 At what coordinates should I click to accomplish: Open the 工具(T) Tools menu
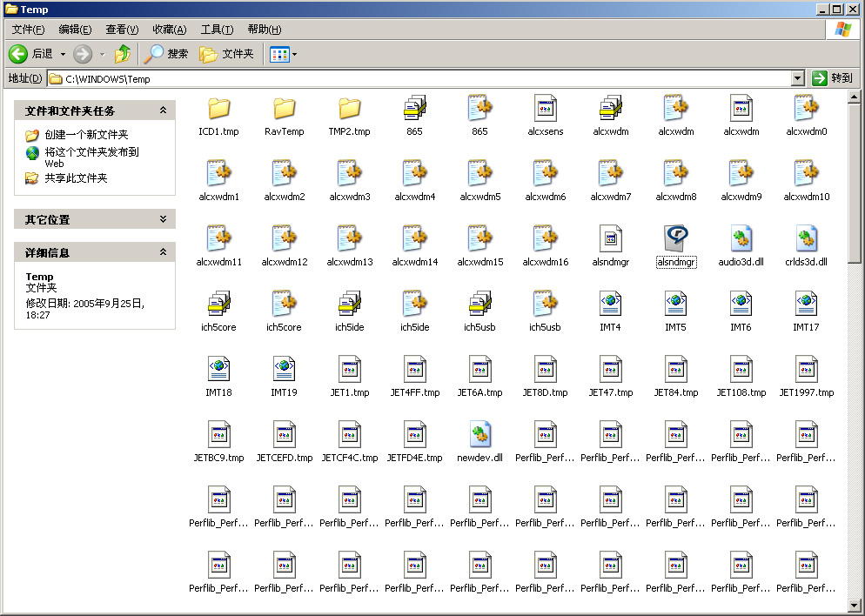click(x=217, y=30)
